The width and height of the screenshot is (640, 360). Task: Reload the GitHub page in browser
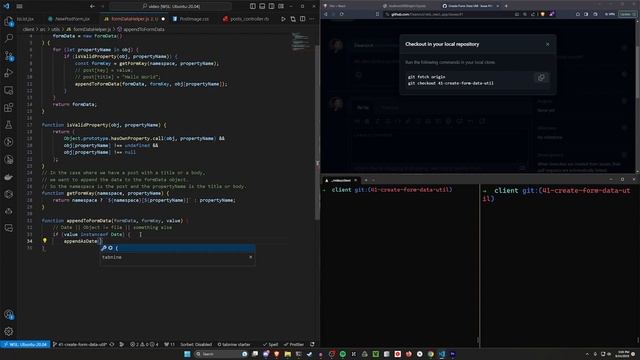point(341,14)
